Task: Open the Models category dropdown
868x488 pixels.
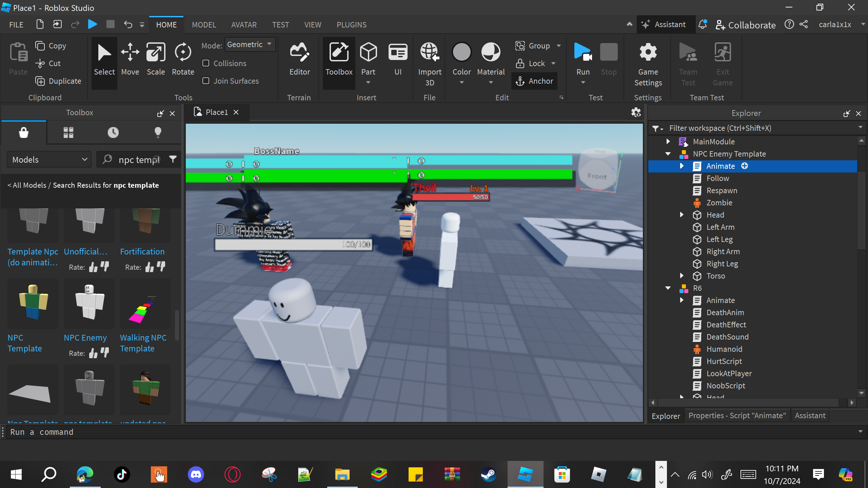Action: [50, 160]
